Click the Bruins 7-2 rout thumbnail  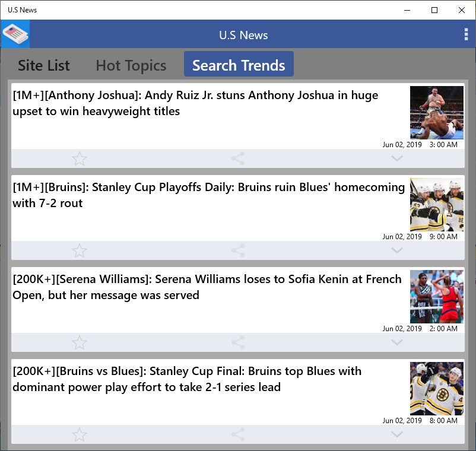437,205
